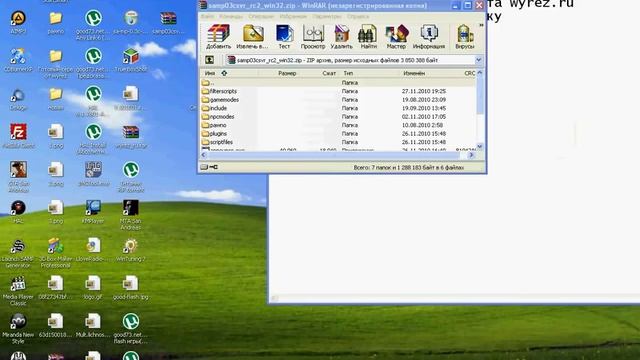Open the Launch SAMP Generator desktop shortcut

point(18,253)
